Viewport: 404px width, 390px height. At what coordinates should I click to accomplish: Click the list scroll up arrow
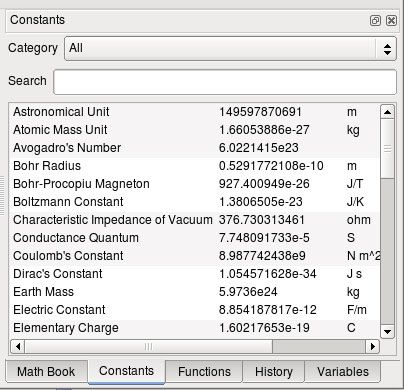[387, 112]
